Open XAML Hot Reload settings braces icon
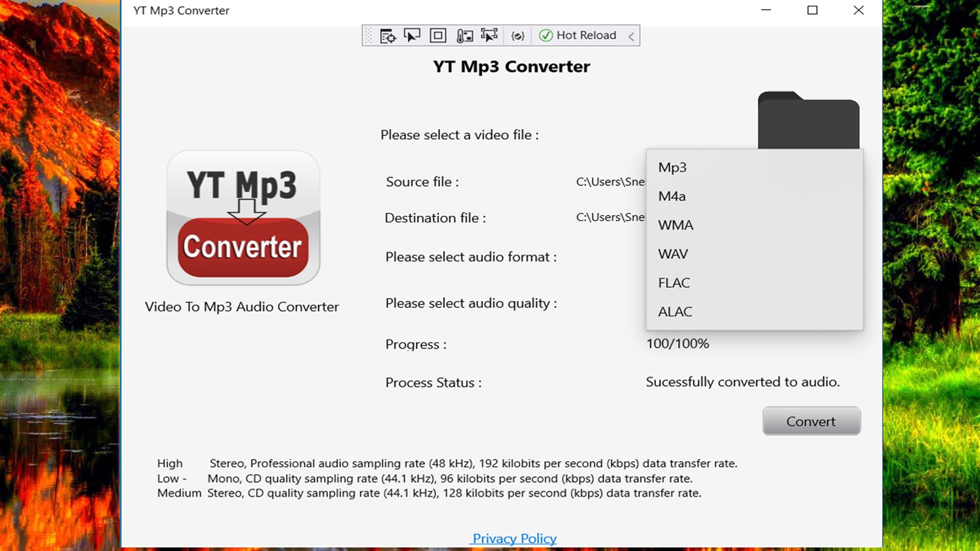The width and height of the screenshot is (980, 551). click(x=517, y=35)
